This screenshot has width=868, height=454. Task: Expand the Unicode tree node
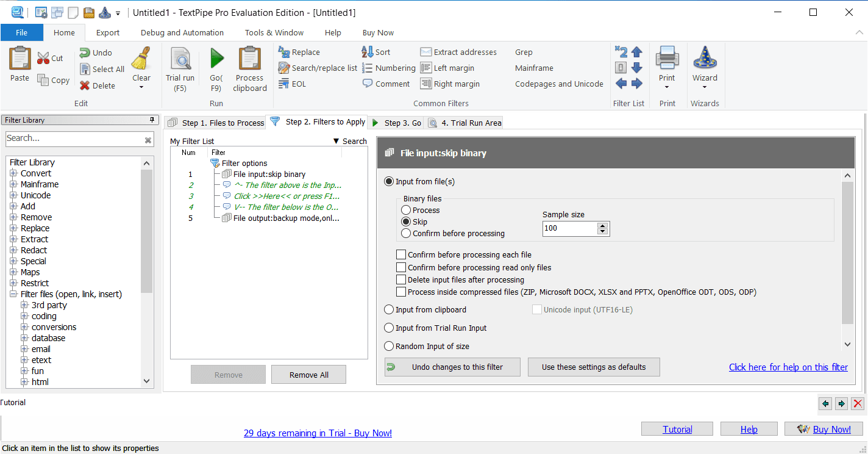pyautogui.click(x=13, y=195)
